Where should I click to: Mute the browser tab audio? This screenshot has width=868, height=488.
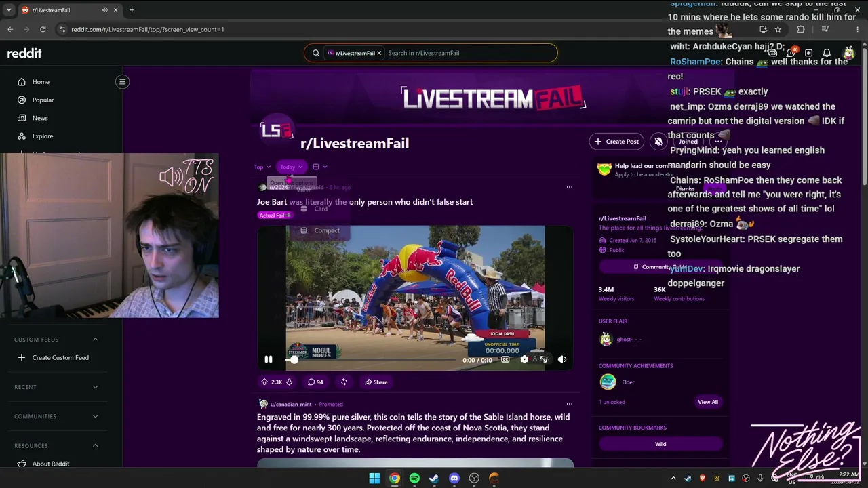coord(104,10)
